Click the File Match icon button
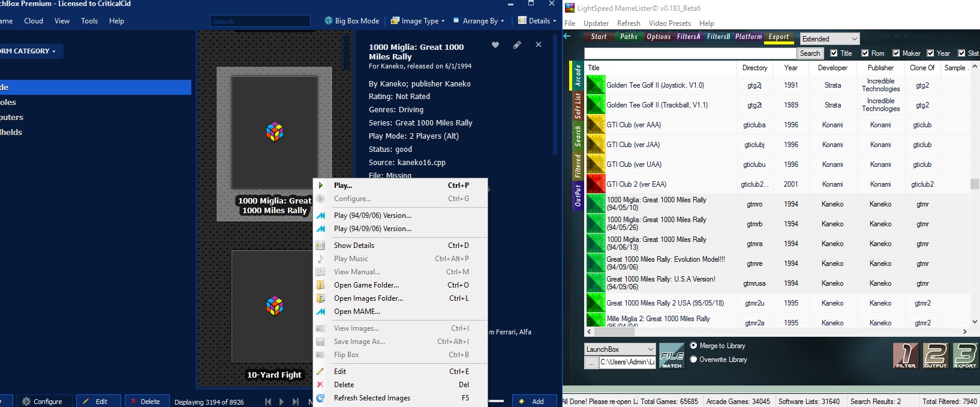This screenshot has height=407, width=980. tap(672, 355)
